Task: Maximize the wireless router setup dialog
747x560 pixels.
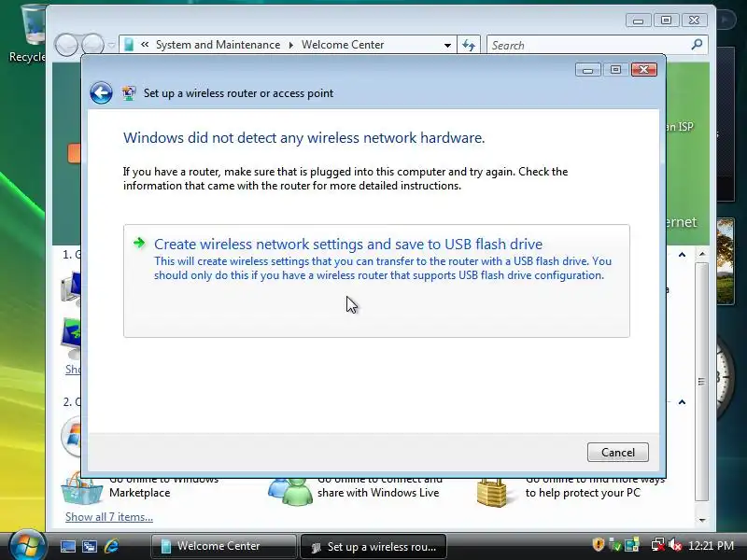Action: point(615,69)
